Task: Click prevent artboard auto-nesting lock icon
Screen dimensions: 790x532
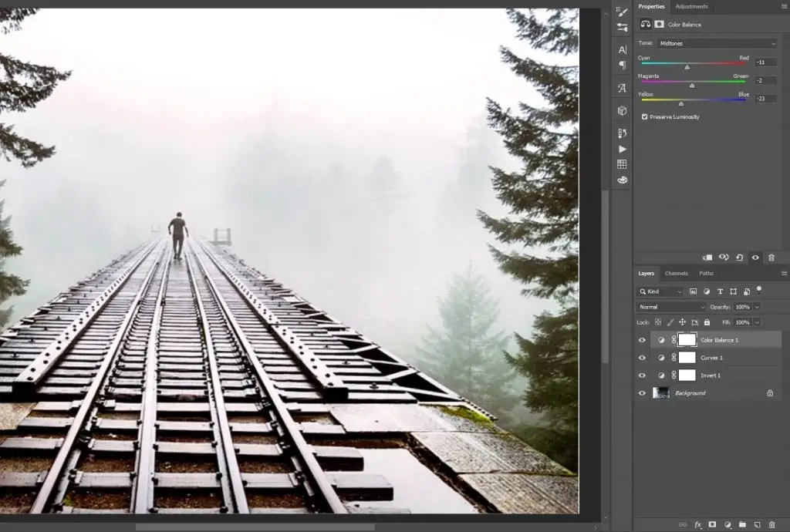Action: [695, 322]
